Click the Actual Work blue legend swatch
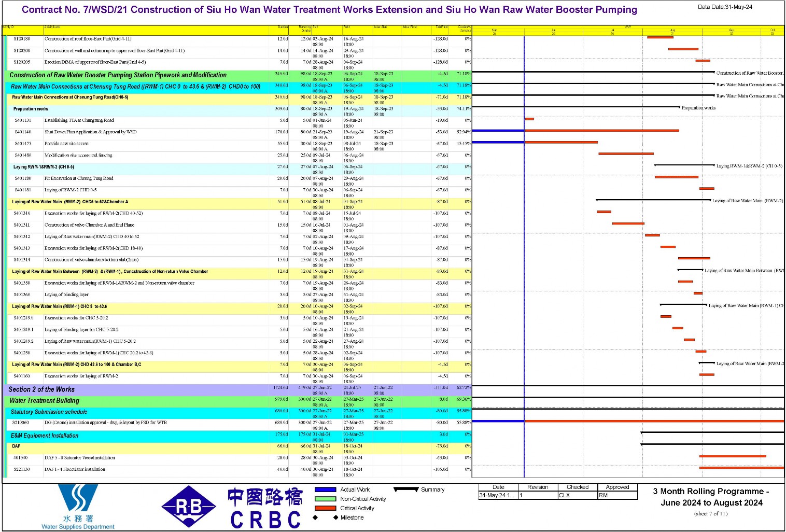 (326, 489)
